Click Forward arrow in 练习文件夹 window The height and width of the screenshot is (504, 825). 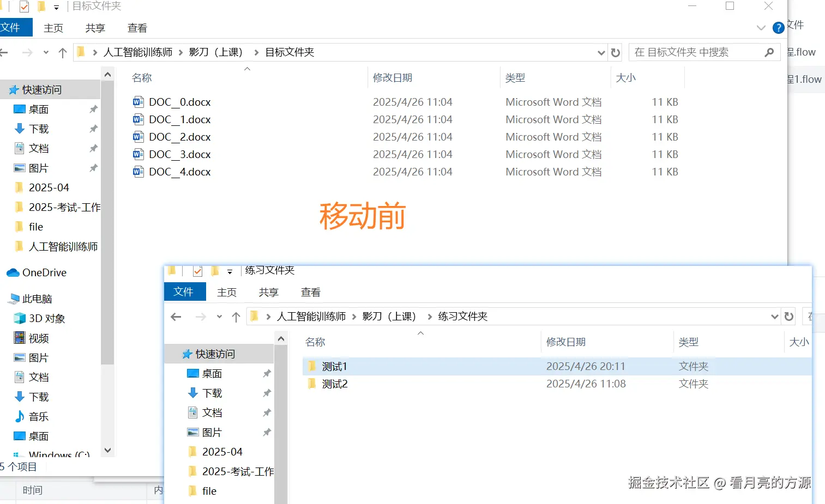click(201, 317)
